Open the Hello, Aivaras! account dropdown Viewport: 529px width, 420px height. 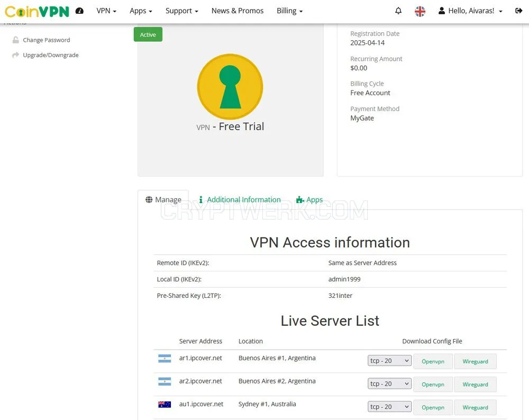click(x=476, y=11)
